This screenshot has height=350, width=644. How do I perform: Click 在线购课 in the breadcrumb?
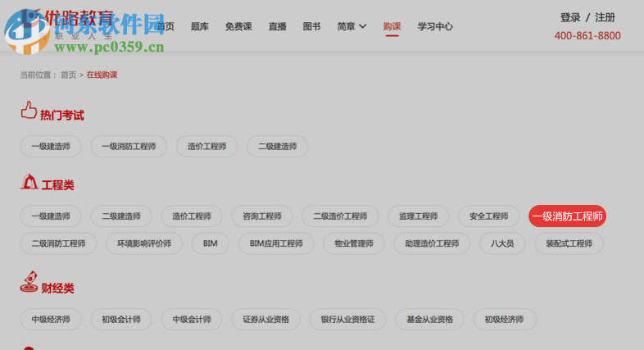pyautogui.click(x=102, y=75)
